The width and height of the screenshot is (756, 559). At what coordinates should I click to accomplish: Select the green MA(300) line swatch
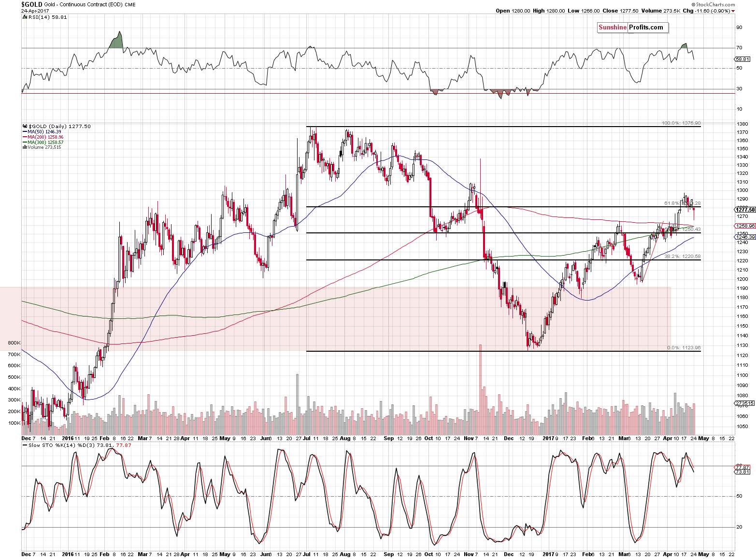point(25,143)
